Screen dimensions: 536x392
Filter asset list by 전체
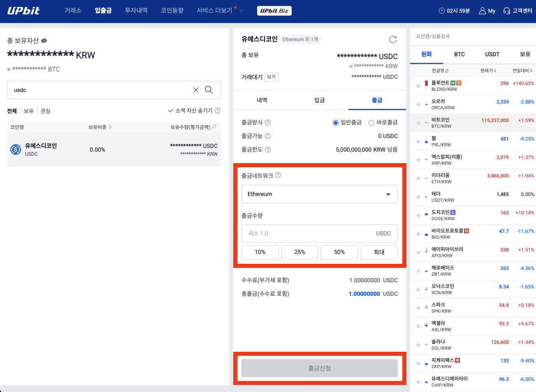[12, 111]
